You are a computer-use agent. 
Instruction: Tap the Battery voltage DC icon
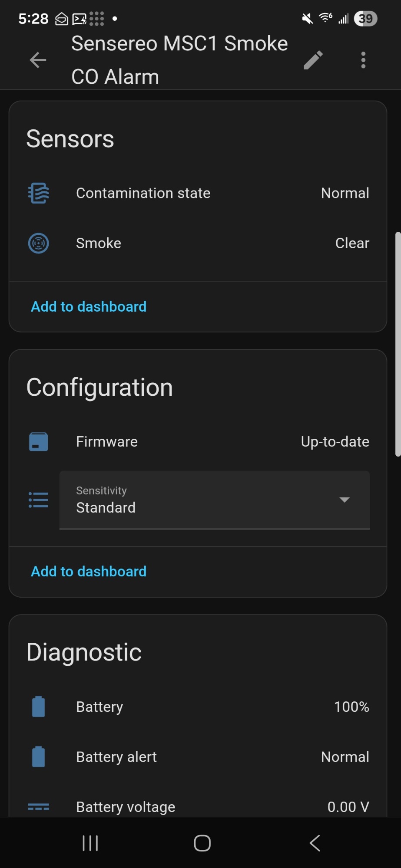39,807
